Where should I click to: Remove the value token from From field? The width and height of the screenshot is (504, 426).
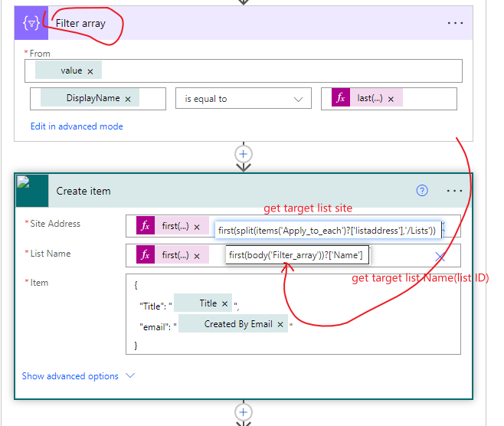coord(90,71)
